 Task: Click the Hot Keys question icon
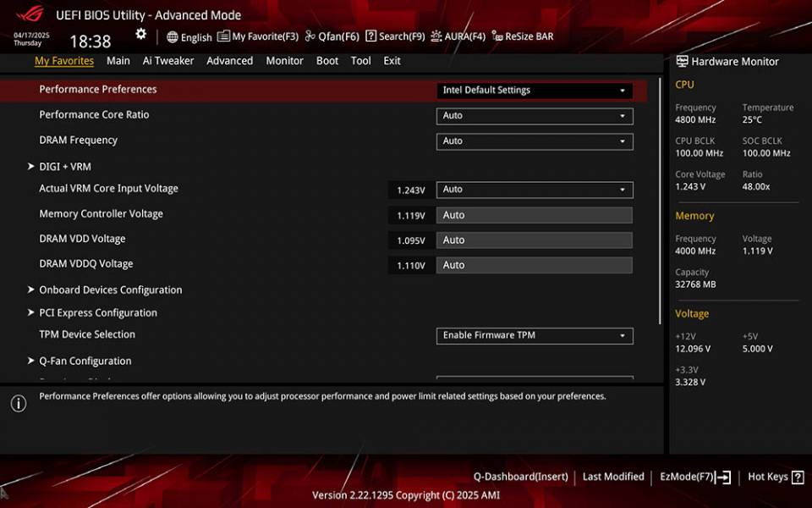point(798,477)
